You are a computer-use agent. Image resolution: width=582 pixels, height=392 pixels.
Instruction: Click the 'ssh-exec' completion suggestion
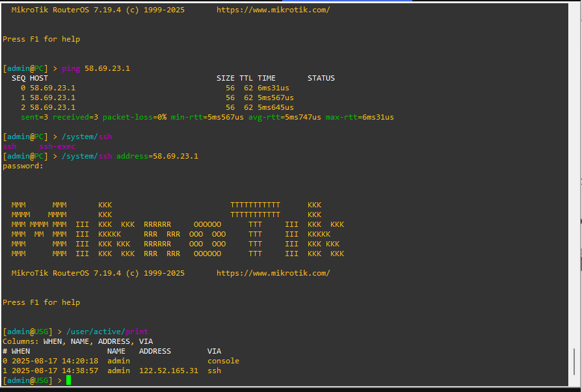click(57, 146)
